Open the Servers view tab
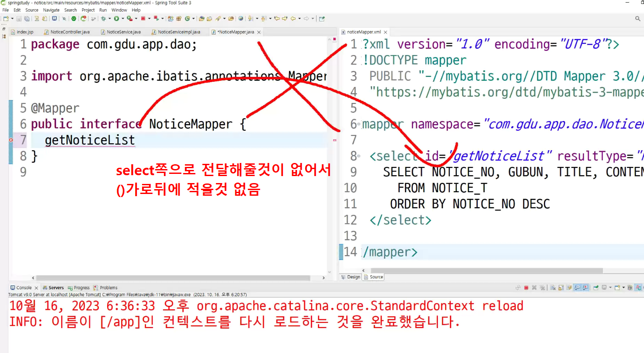Screen dimensions: 644x353 pos(53,288)
